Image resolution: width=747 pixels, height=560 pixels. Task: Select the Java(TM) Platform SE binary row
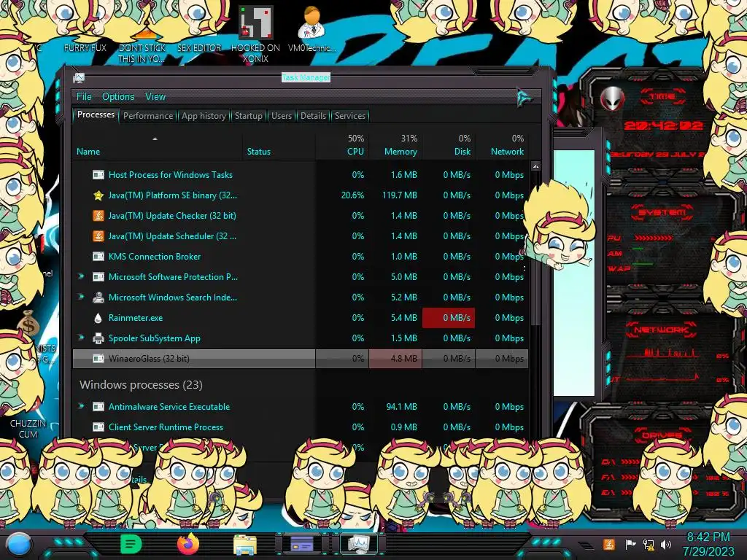[300, 195]
